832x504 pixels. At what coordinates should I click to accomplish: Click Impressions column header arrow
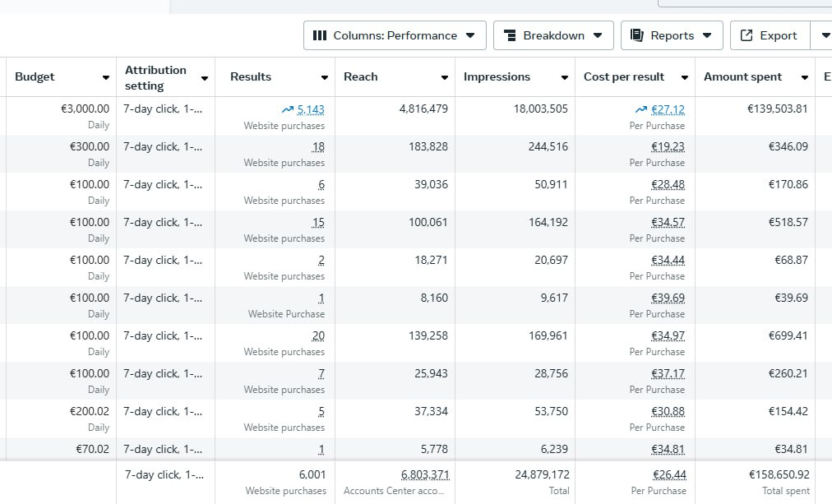pos(565,78)
